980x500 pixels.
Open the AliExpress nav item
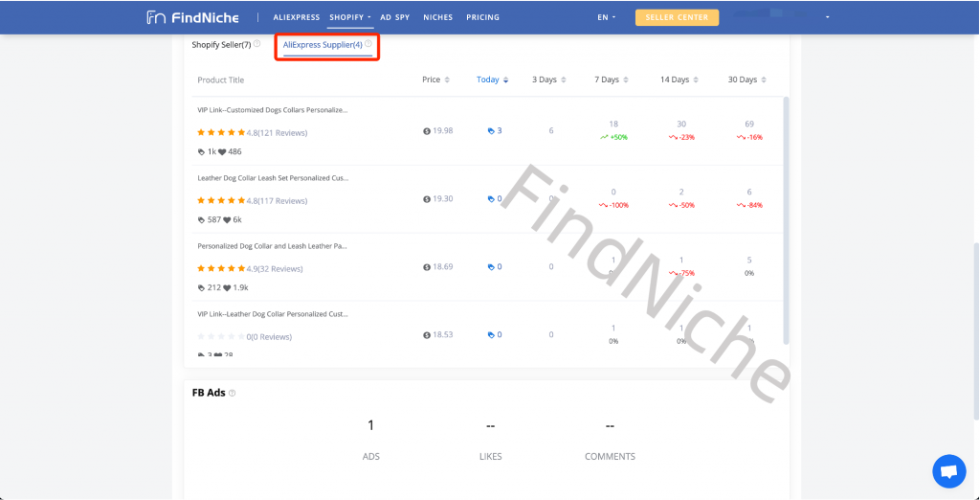click(297, 17)
